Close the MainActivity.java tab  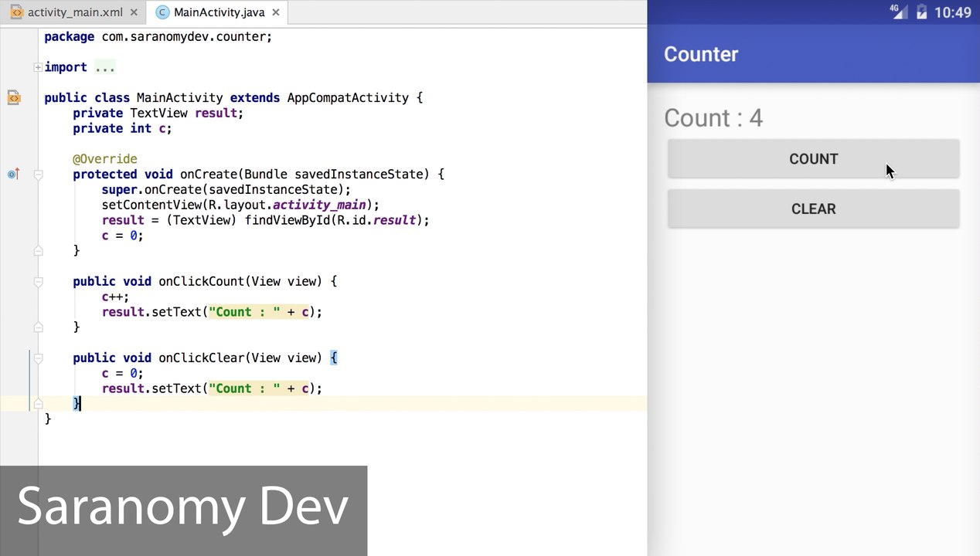(276, 12)
